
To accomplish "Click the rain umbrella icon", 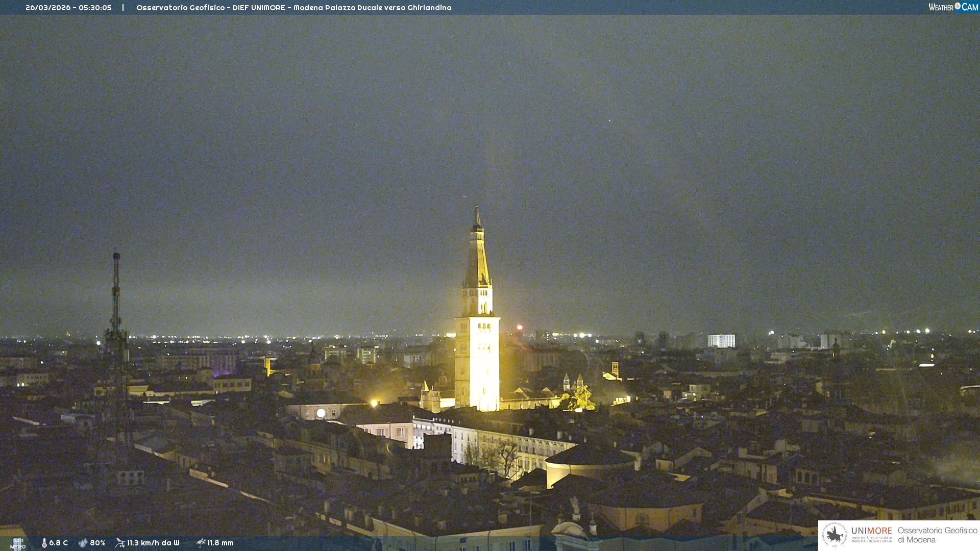I will point(201,543).
